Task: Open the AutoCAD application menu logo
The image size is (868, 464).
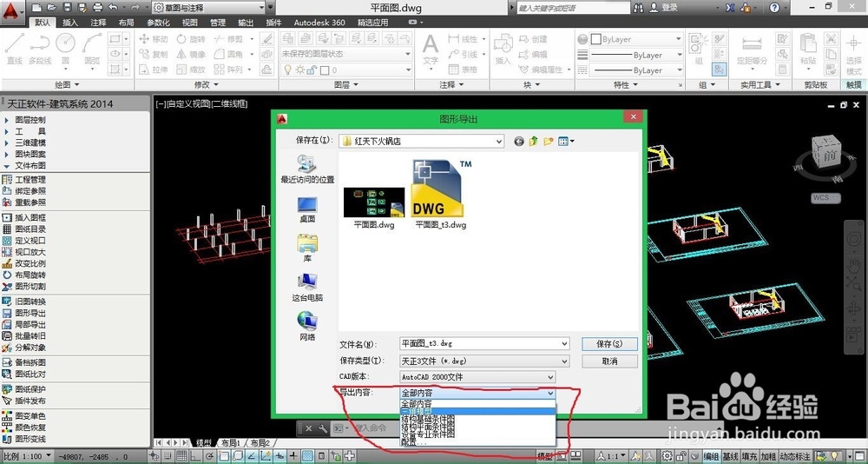Action: (12, 10)
